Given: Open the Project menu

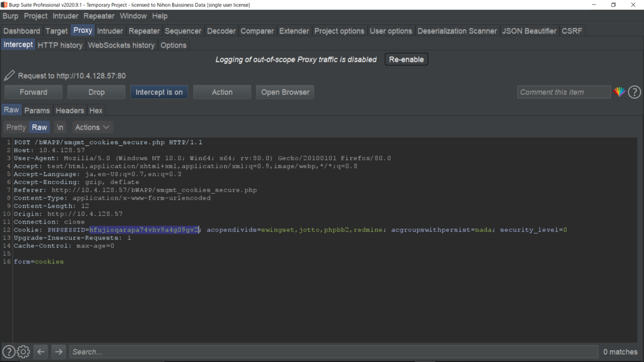Looking at the screenshot, I should [x=36, y=16].
